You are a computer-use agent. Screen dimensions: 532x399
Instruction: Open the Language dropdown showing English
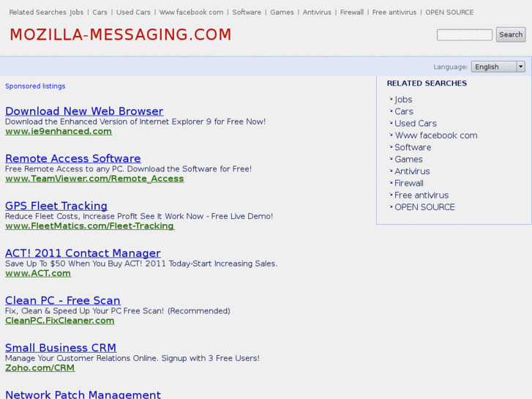tap(498, 67)
